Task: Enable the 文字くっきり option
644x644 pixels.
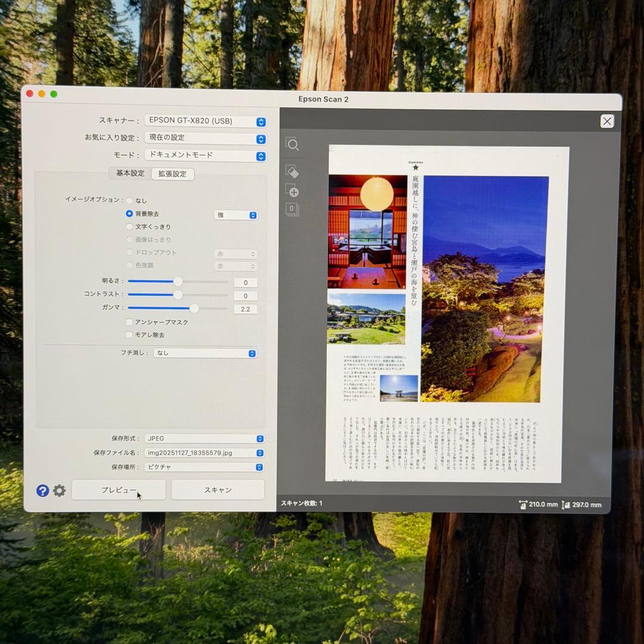Action: (x=129, y=227)
